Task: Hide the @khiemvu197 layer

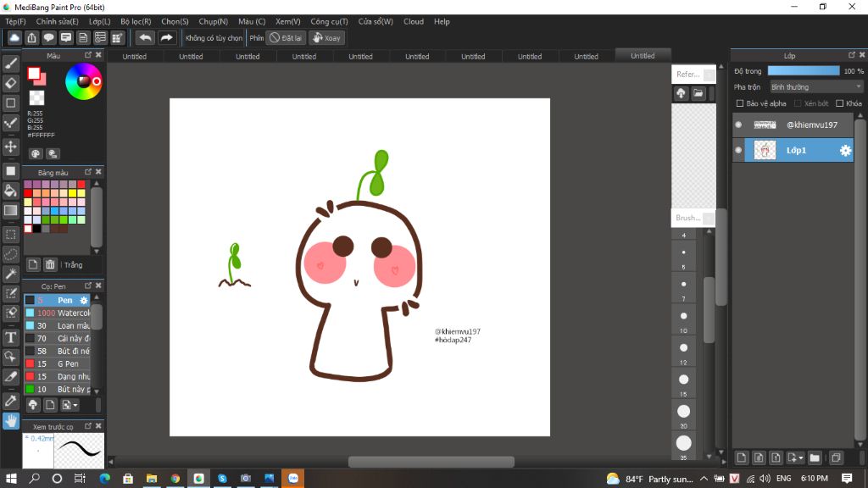Action: 738,125
